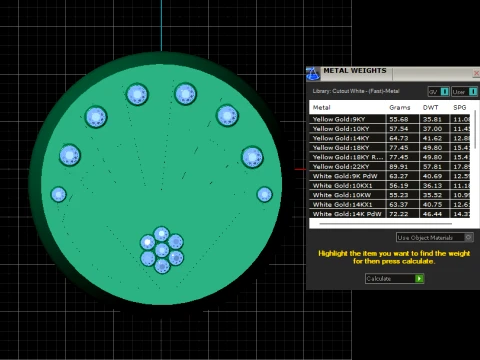Select the center gem of the bottom cluster
Image resolution: width=480 pixels, height=360 pixels.
pyautogui.click(x=162, y=249)
